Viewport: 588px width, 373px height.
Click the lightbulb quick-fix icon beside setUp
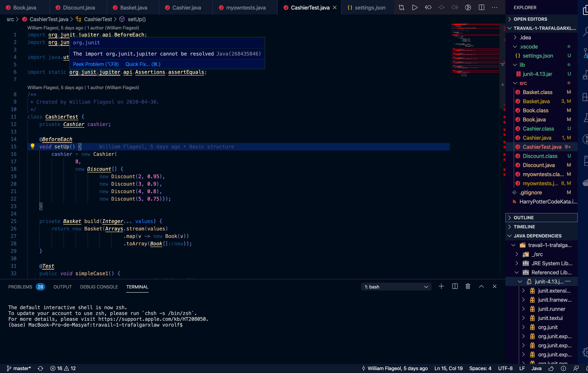[x=33, y=146]
